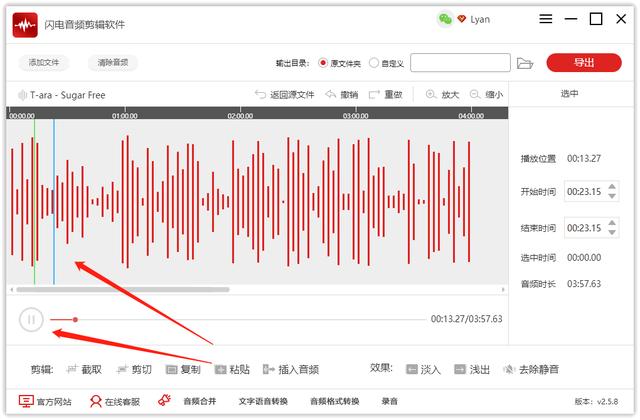Click the 截取 trim tool
The image size is (640, 420).
click(84, 370)
